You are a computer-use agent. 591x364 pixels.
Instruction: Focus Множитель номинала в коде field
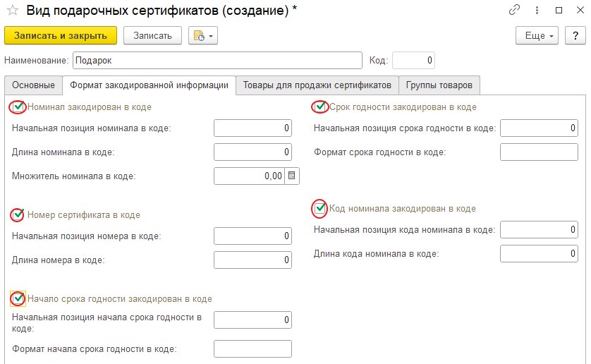[249, 176]
